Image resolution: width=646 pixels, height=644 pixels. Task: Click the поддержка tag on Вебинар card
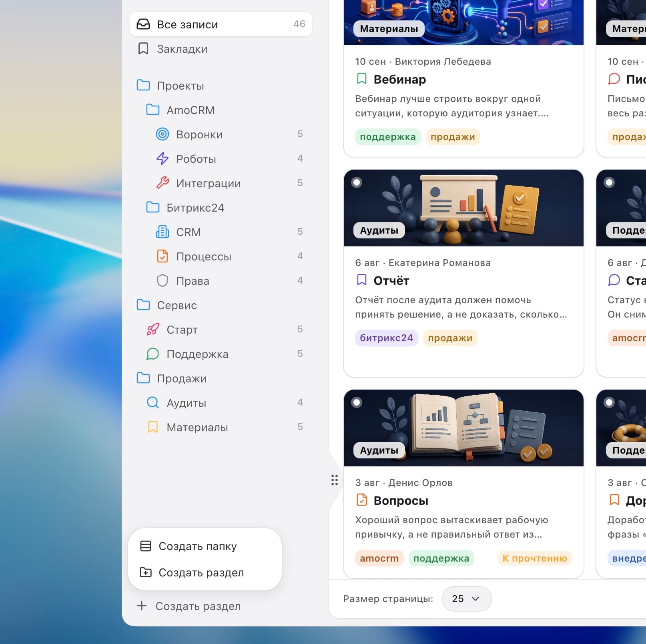coord(387,137)
